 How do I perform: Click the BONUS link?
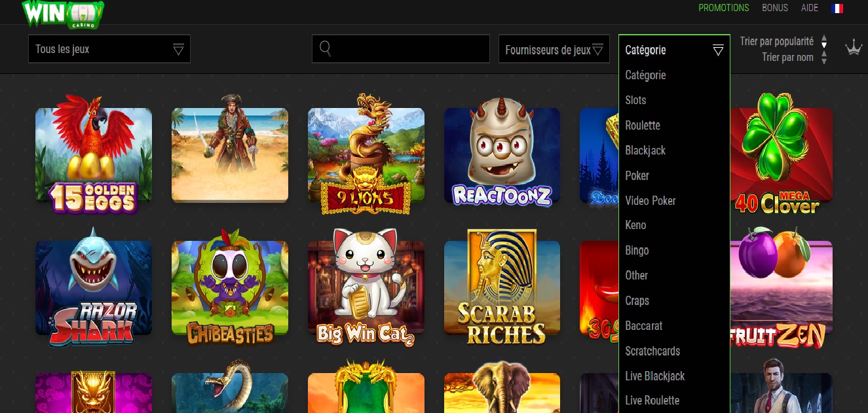[774, 9]
